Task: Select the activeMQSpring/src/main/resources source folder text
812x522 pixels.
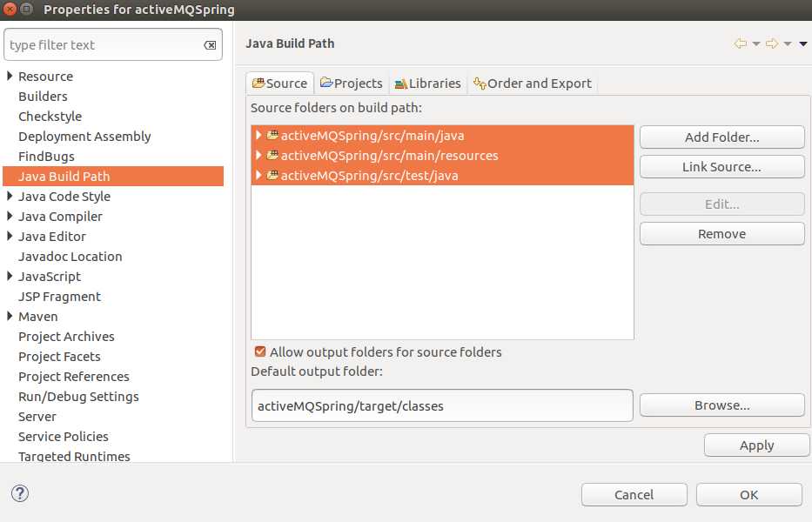Action: (389, 156)
